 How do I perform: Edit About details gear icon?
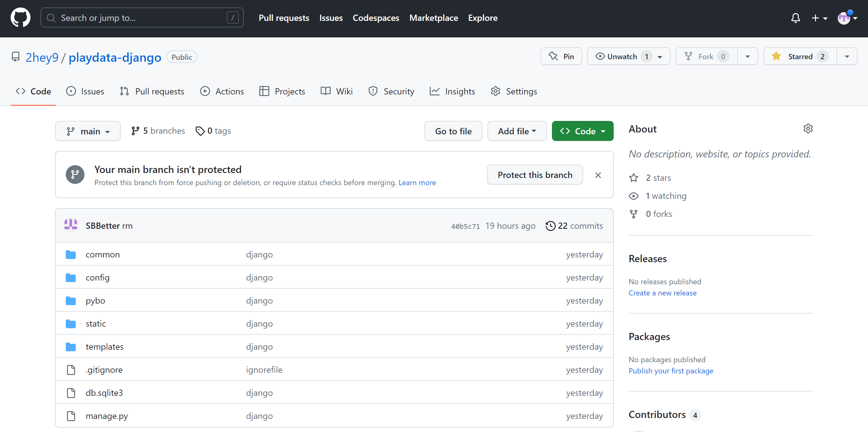[808, 128]
